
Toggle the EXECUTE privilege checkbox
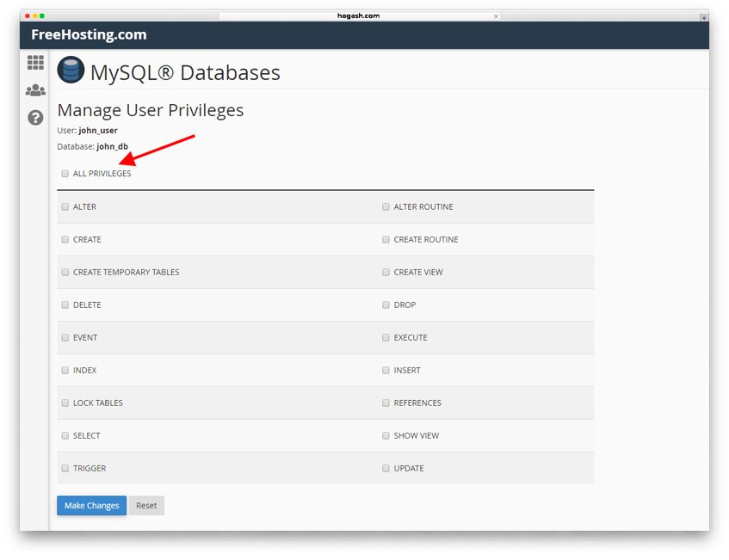[x=386, y=337]
